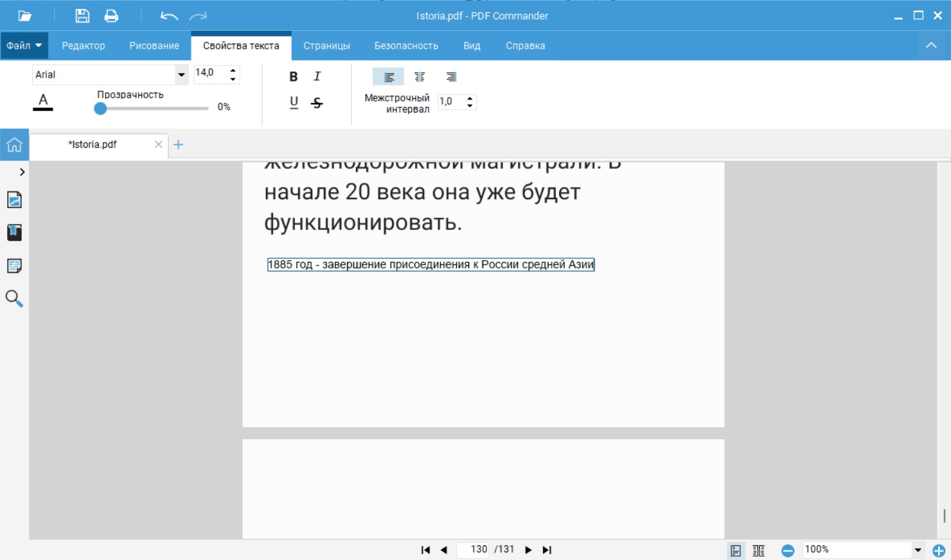
Task: Add a new document tab
Action: [x=179, y=145]
